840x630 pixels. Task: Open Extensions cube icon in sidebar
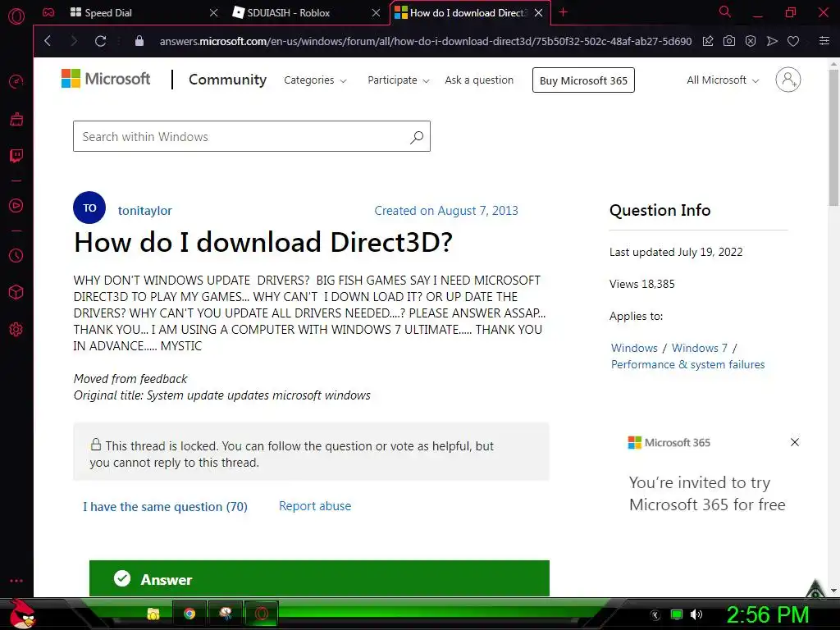[x=16, y=292]
